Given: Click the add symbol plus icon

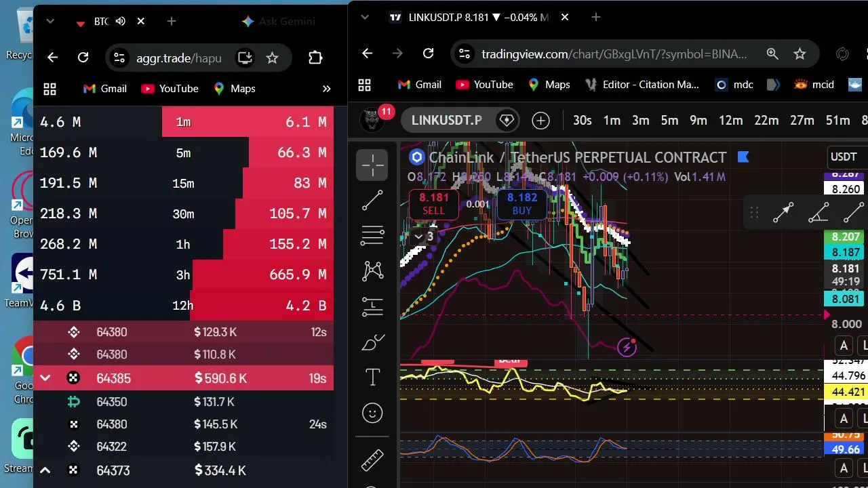Looking at the screenshot, I should [x=540, y=121].
